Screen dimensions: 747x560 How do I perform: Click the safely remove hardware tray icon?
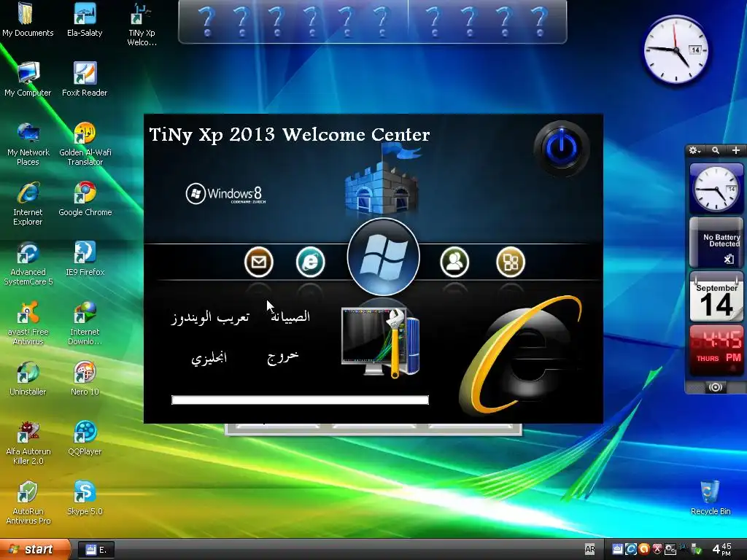697,550
